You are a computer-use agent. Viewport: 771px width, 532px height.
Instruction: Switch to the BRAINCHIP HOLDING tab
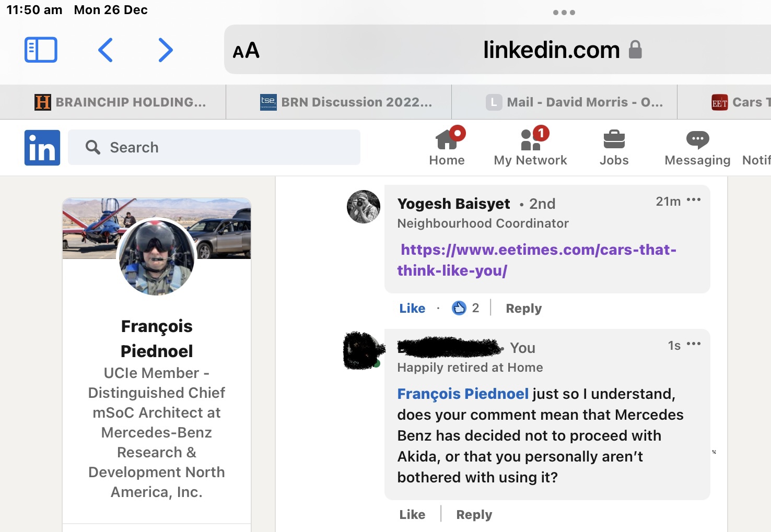coord(121,102)
